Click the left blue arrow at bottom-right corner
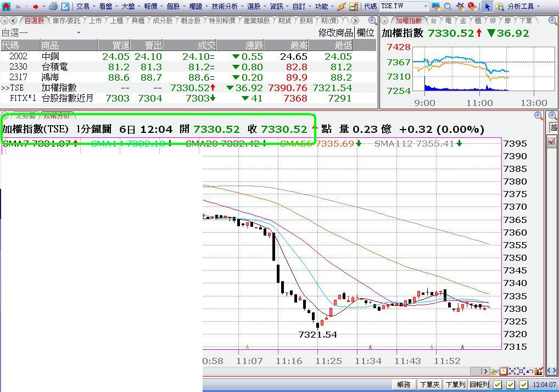Screen dimensions: 559x392 (x=549, y=371)
